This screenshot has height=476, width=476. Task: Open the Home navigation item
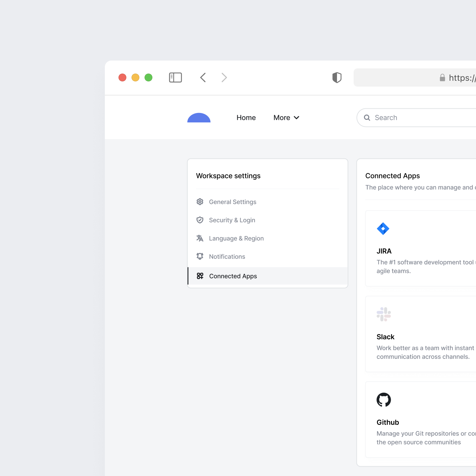(246, 118)
